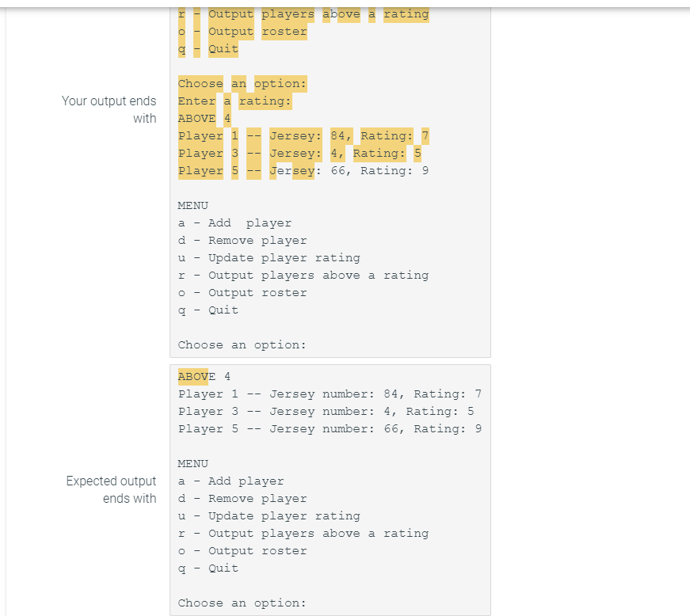Click unhighlighted "d - Remove player" in your output
Screen dimensions: 690x616
point(242,241)
